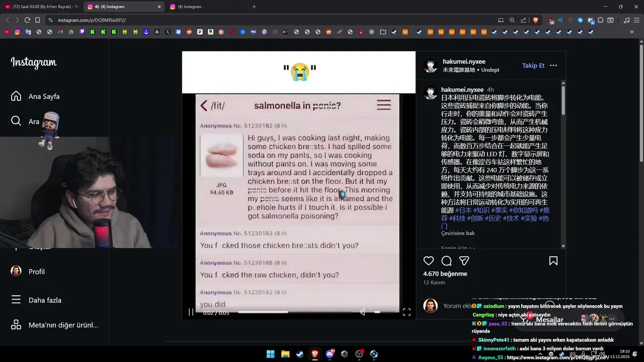Image resolution: width=644 pixels, height=362 pixels.
Task: Open hakumei.nyxee avatar in post header
Action: pyautogui.click(x=430, y=66)
